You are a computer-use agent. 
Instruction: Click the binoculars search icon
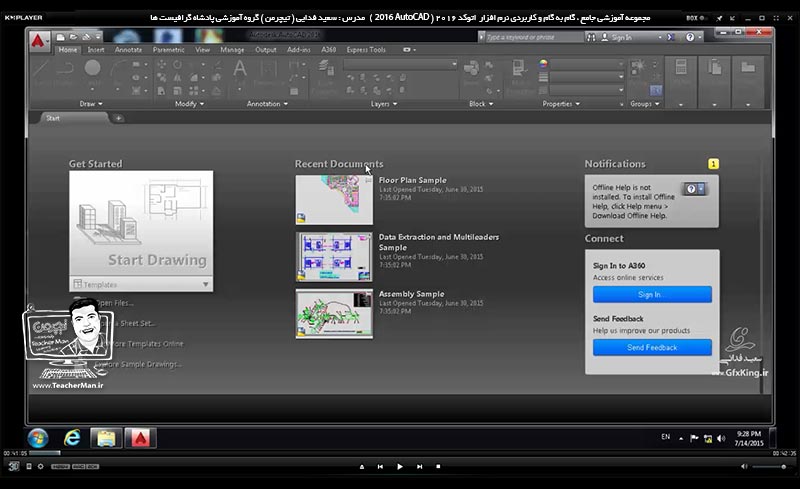pos(591,37)
